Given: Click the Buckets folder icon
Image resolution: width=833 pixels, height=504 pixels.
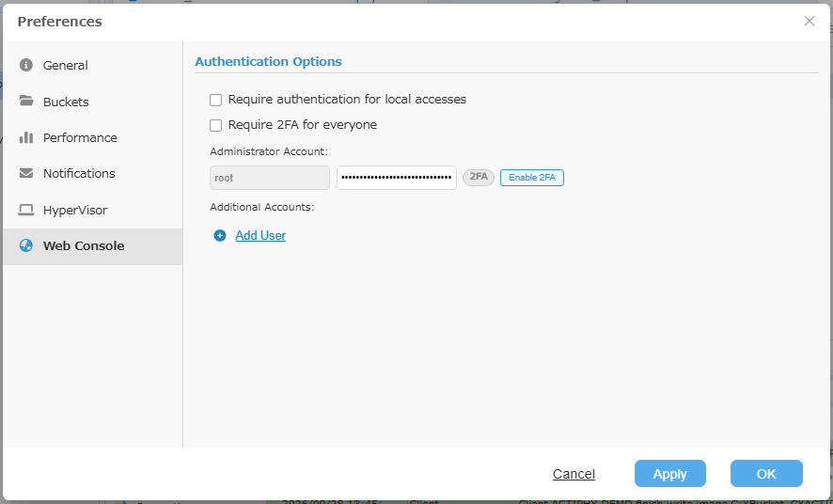Looking at the screenshot, I should (26, 101).
